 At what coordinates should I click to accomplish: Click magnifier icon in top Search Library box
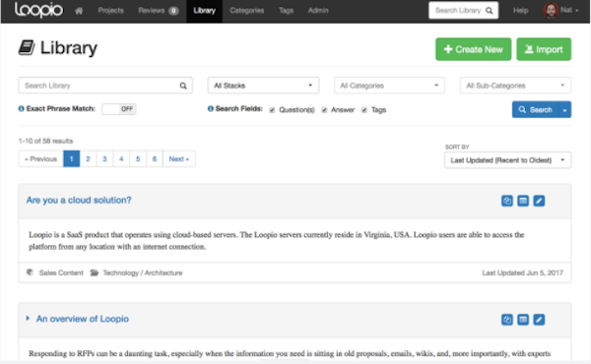pos(489,11)
